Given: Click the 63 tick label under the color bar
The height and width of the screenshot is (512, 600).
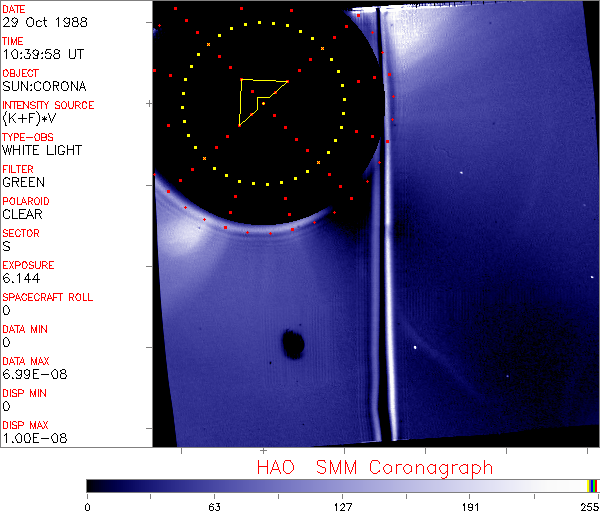Looking at the screenshot, I should (214, 505).
